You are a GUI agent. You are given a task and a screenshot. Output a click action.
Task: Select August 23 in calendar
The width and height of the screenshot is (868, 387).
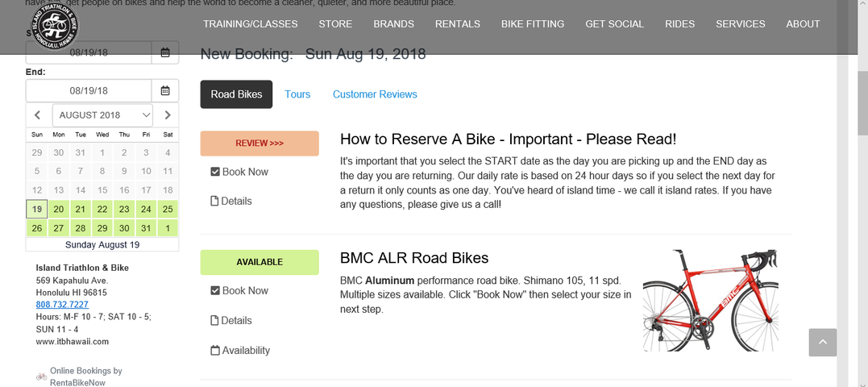[x=124, y=210]
